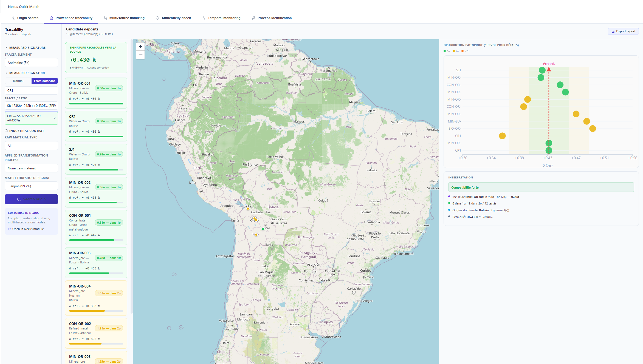
Task: Click the Provenance traceability home icon
Action: pyautogui.click(x=51, y=18)
